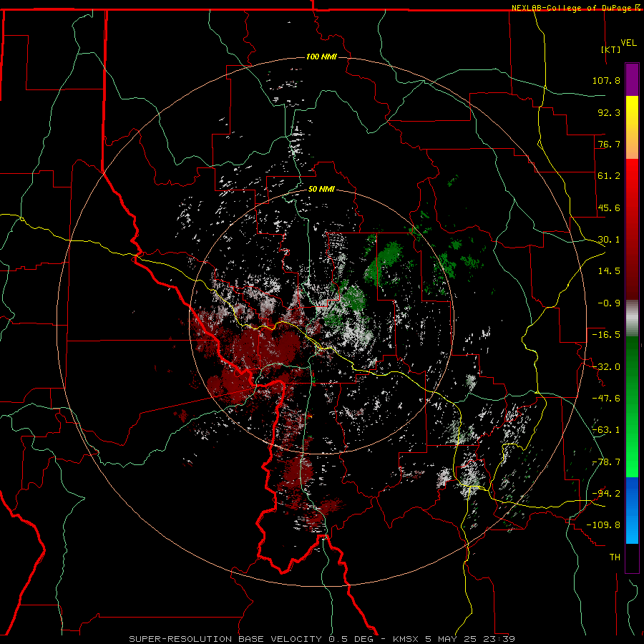Click the Super-Resolution Base Velocity caption
644x644 pixels.
pos(321,639)
